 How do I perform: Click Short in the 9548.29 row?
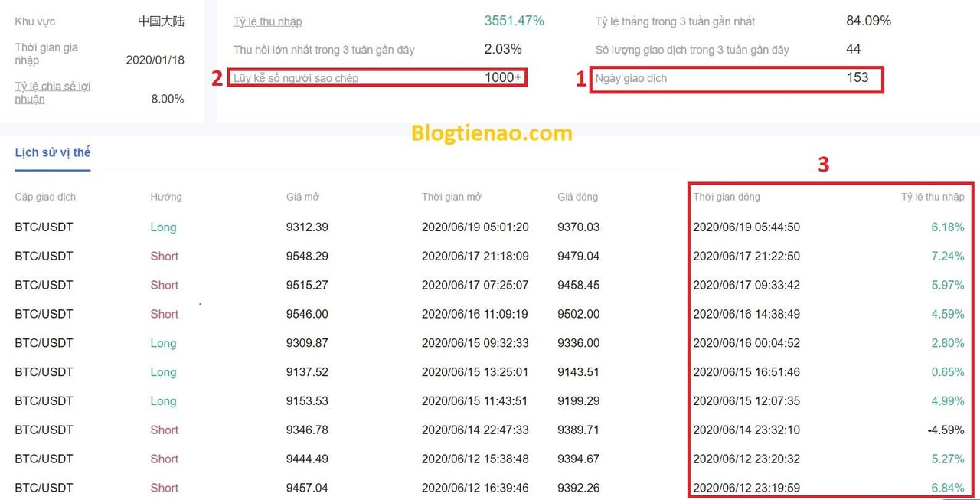click(165, 256)
